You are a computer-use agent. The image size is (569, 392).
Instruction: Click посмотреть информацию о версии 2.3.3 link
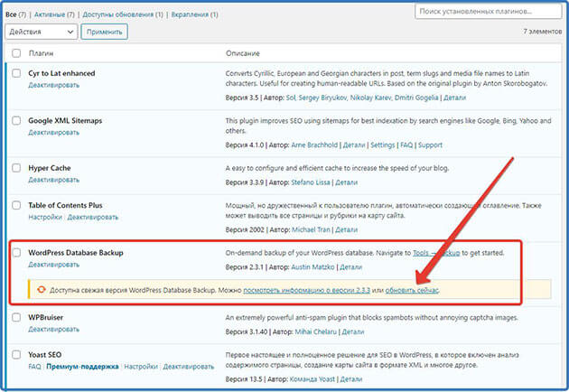click(307, 290)
